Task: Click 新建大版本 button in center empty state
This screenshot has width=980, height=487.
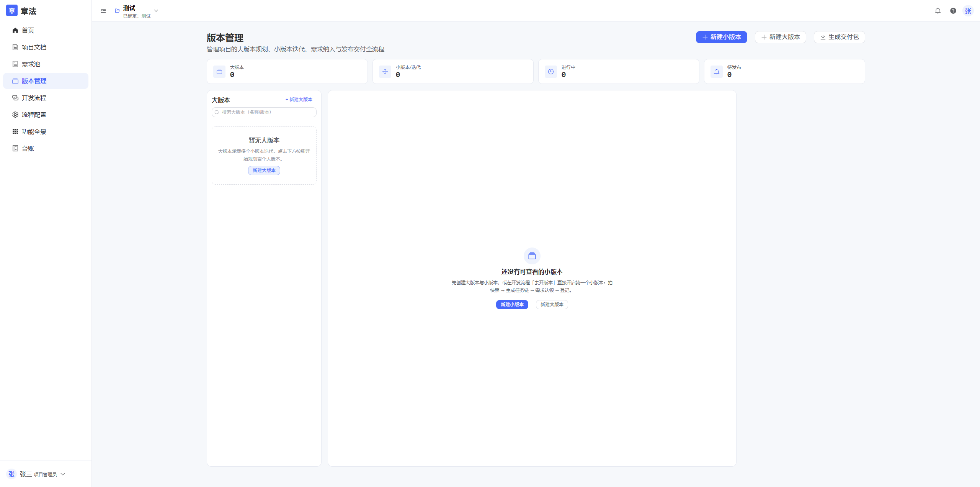Action: [552, 305]
